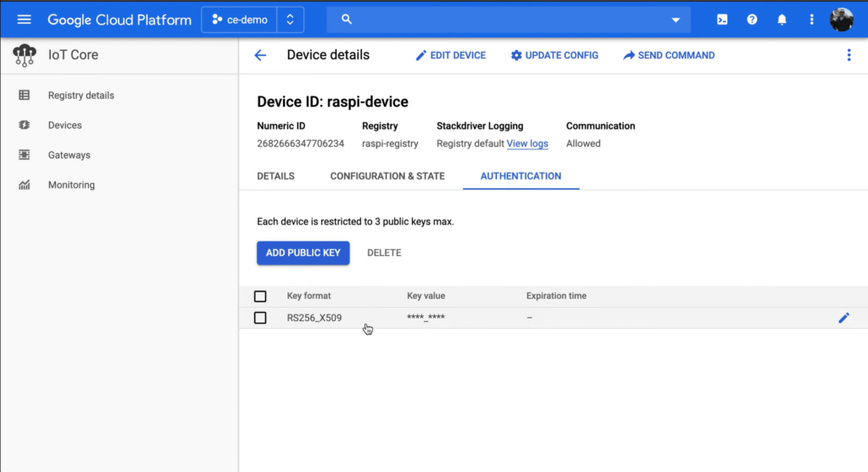
Task: Click the EDIT DEVICE pencil icon
Action: 420,55
